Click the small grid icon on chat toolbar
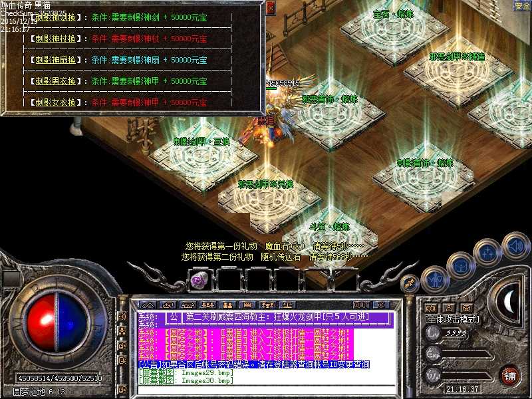 [247, 305]
